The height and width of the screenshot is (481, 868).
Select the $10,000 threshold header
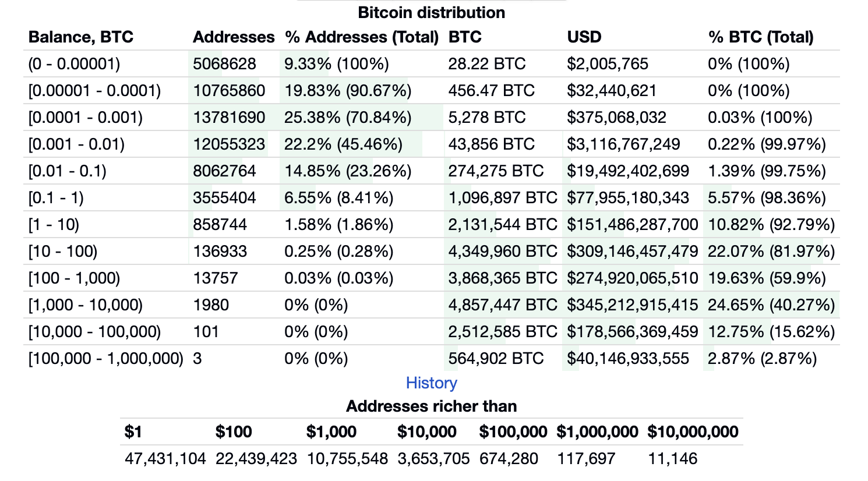(426, 432)
